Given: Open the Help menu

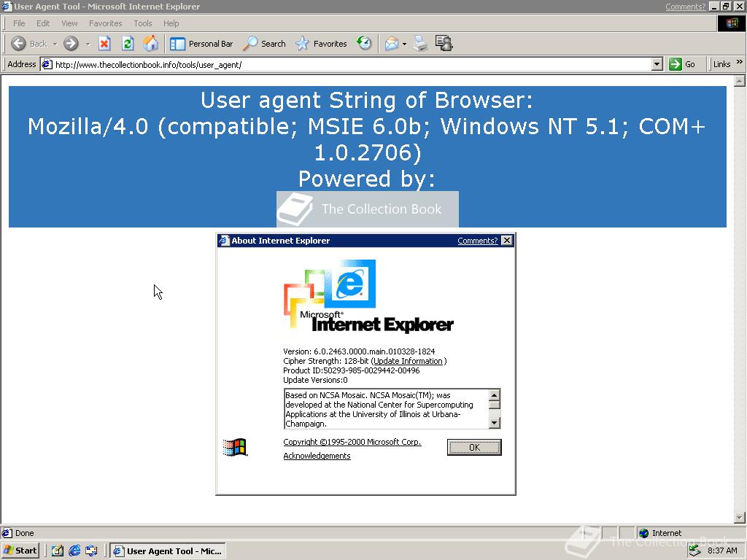Looking at the screenshot, I should point(171,23).
